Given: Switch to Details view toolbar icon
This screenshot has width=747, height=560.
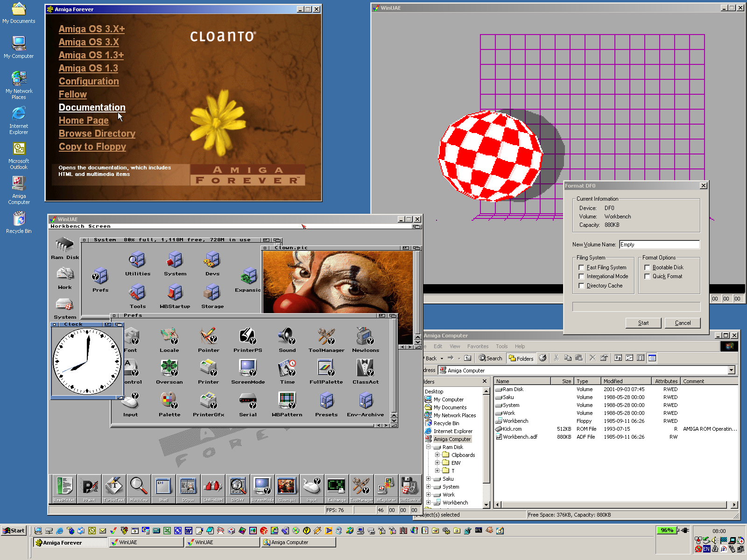Looking at the screenshot, I should pos(652,358).
